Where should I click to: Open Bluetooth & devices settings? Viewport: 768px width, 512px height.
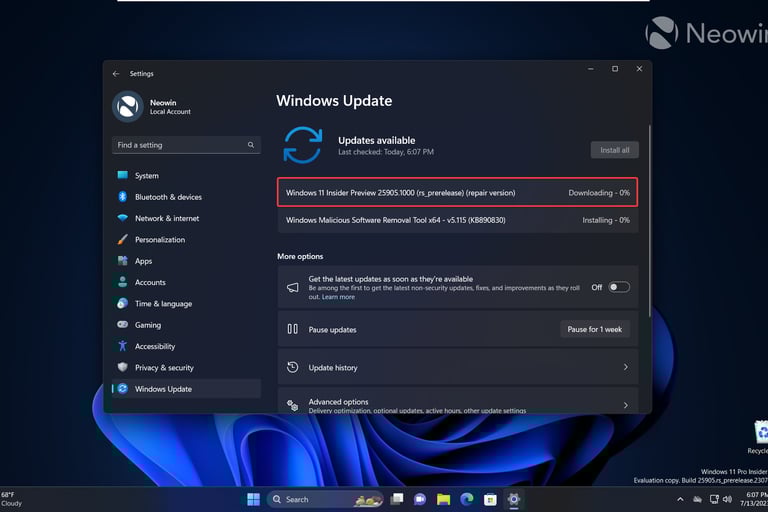click(x=186, y=197)
